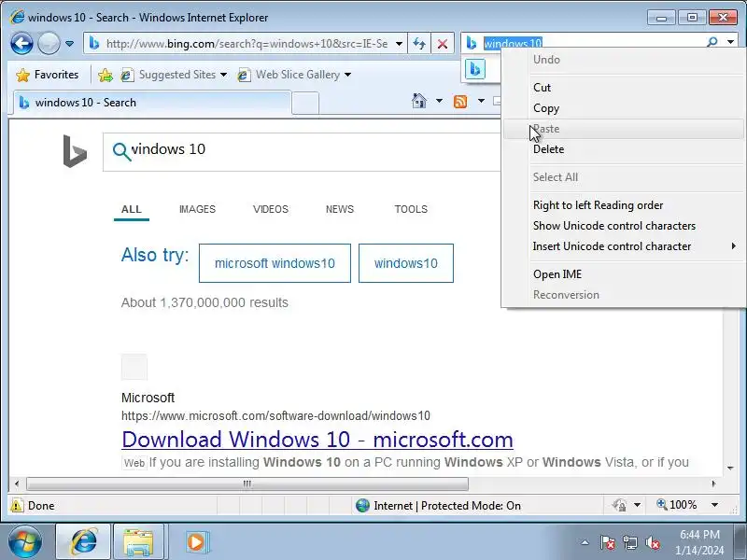Click the 100% zoom level button
This screenshot has height=560, width=747.
tap(676, 505)
